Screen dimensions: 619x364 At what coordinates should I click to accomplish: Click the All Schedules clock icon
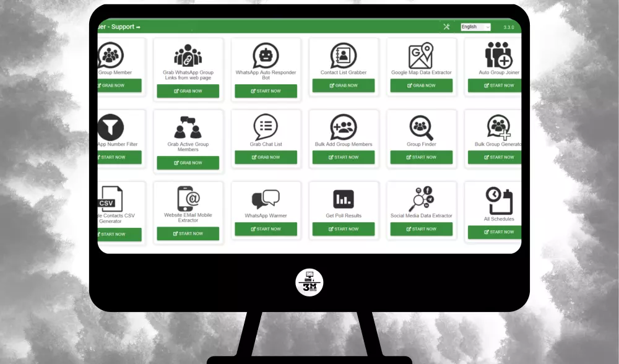point(499,201)
